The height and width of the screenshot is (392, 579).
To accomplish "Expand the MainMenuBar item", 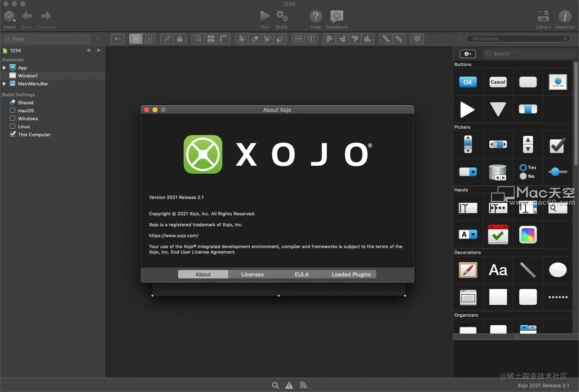I will tap(4, 83).
